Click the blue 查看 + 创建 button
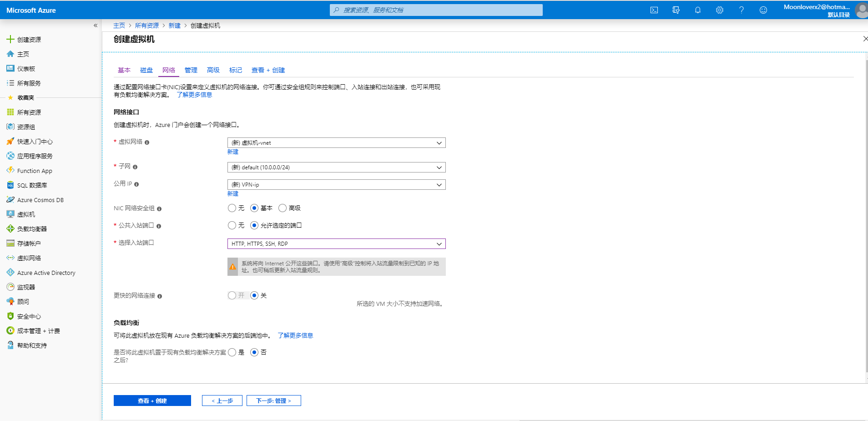 (152, 401)
